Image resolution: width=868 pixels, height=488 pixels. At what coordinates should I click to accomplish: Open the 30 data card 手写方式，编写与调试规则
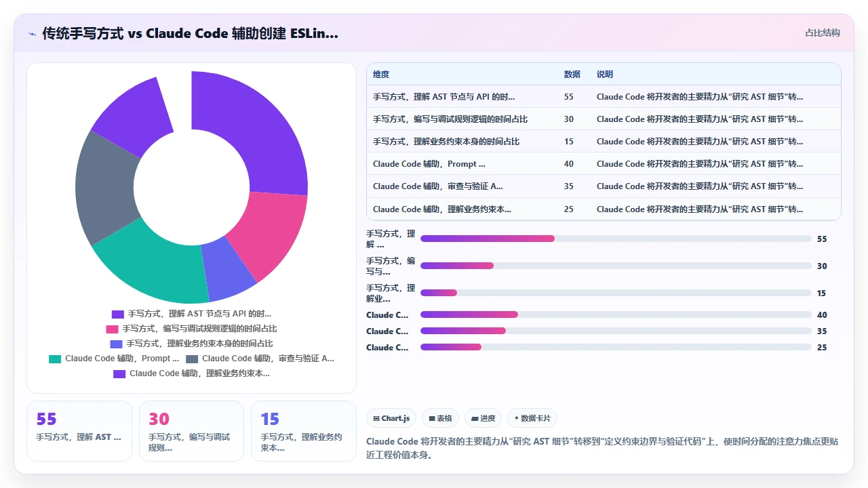(191, 431)
